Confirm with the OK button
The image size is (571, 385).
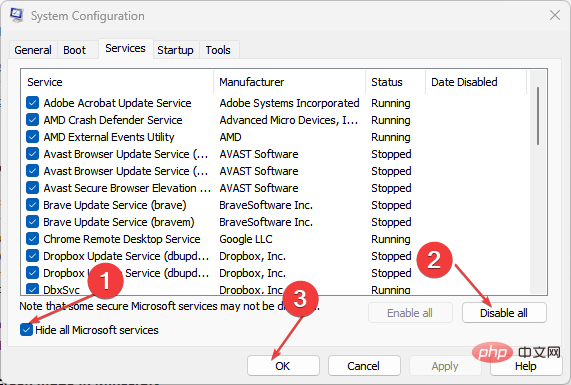click(283, 366)
